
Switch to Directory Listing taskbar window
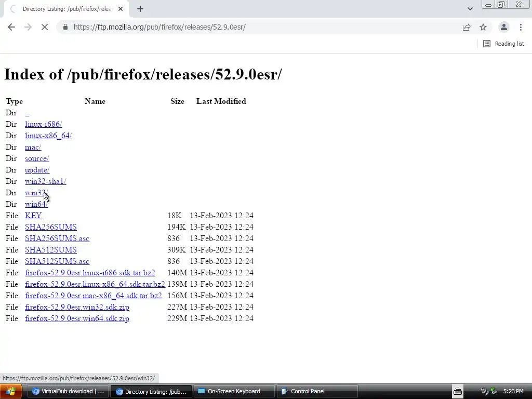[151, 392]
